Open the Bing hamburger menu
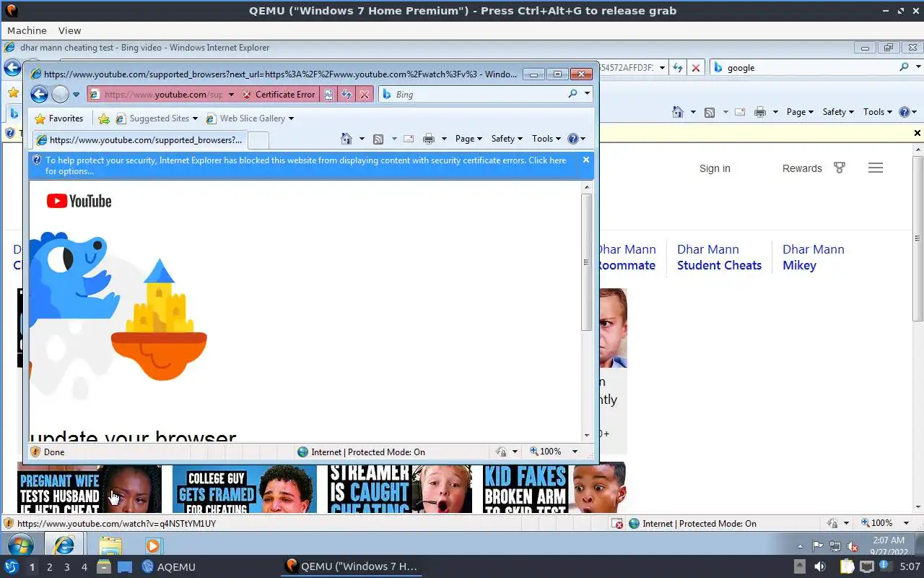 [876, 168]
